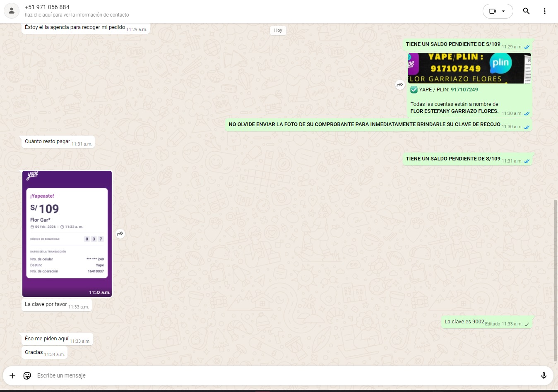Select the 'Gracias' message bubble

click(34, 352)
